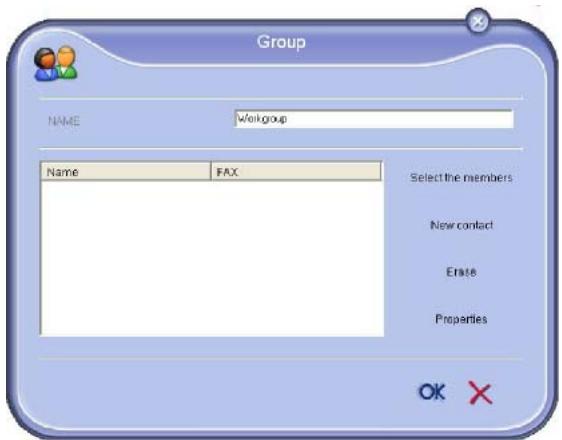The height and width of the screenshot is (440, 562).
Task: Open contact Properties
Action: [x=461, y=319]
